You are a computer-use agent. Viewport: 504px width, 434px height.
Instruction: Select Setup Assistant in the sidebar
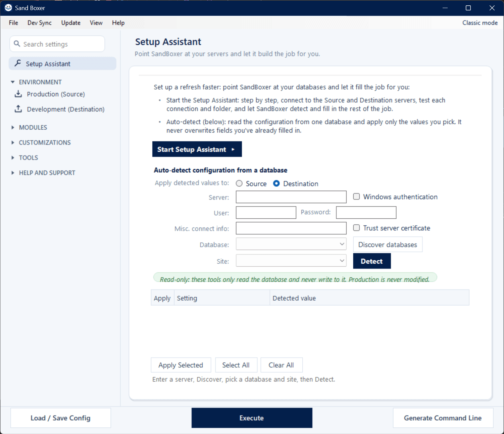(x=63, y=63)
